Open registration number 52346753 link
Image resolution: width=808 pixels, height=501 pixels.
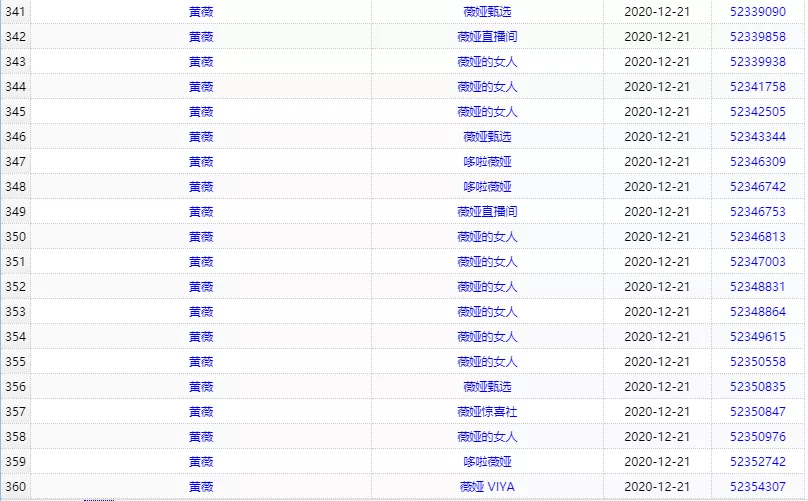click(x=758, y=212)
